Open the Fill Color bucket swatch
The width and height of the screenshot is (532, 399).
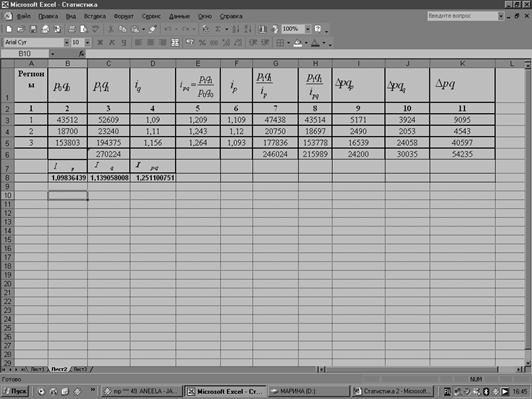click(298, 43)
